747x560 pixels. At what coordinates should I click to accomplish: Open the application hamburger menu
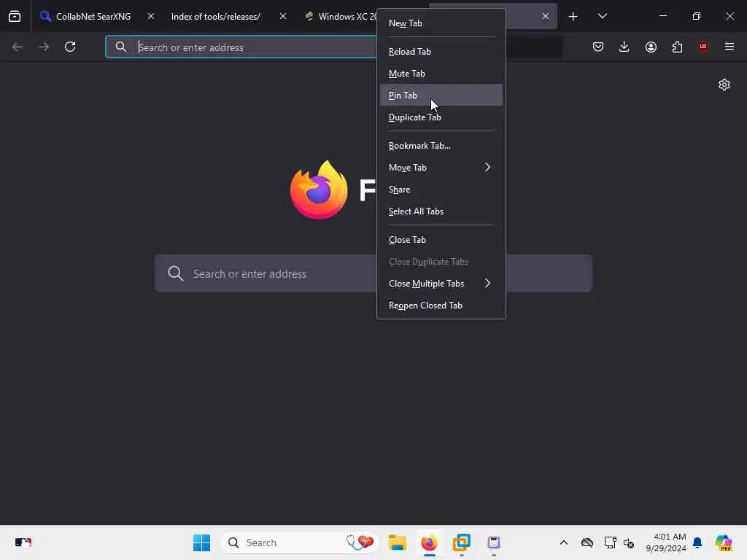click(x=729, y=47)
